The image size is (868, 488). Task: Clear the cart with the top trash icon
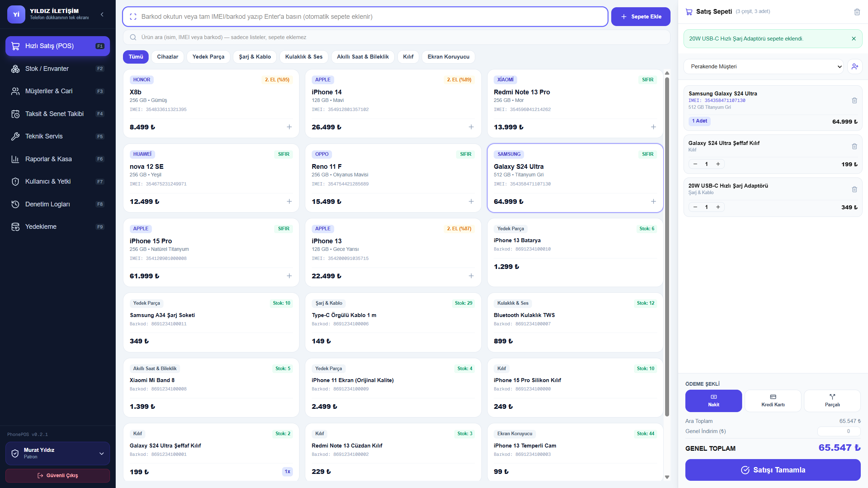pos(857,12)
